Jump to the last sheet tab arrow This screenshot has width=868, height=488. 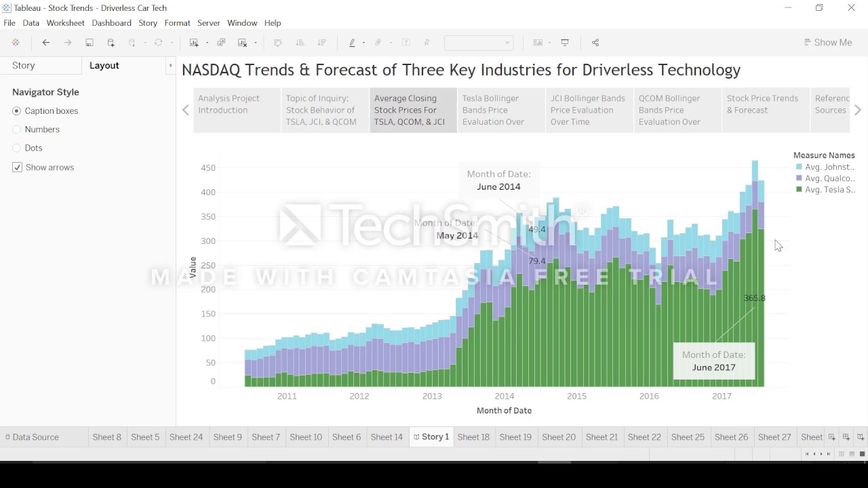coord(828,454)
